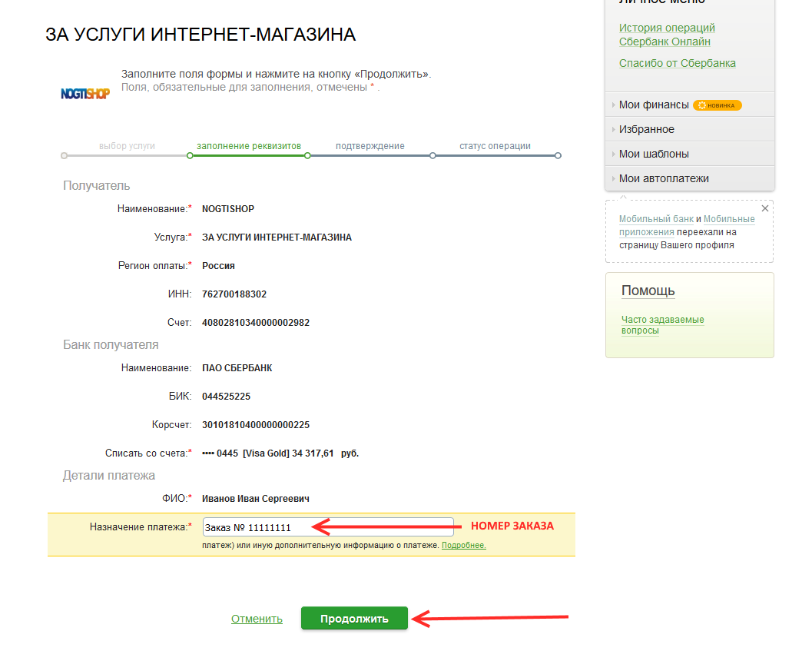Click the Услуга value ЗА УСЛУГИ ИНТЕРНЕТ-МАГАЗИНА
The height and width of the screenshot is (651, 812).
[277, 237]
